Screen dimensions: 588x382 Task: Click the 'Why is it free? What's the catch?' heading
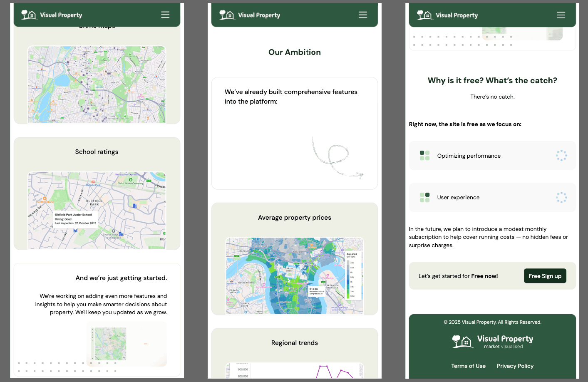point(492,80)
